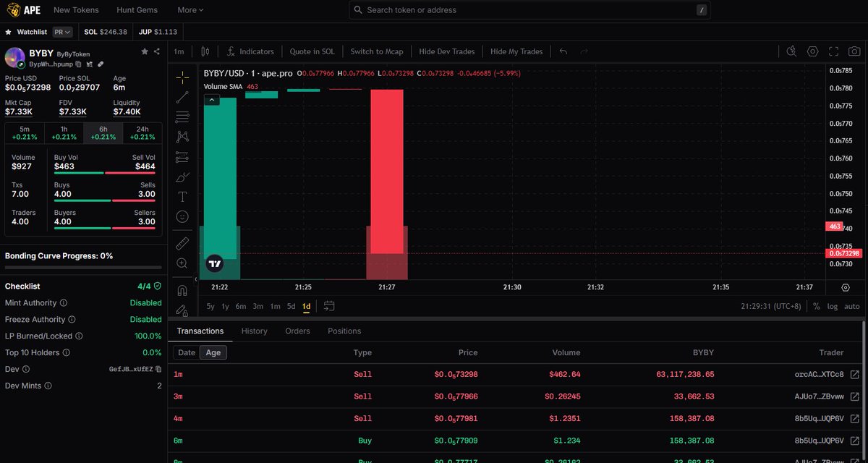Copy the Dev wallet address GefJB..xUfEZ
The height and width of the screenshot is (463, 868).
[x=158, y=369]
